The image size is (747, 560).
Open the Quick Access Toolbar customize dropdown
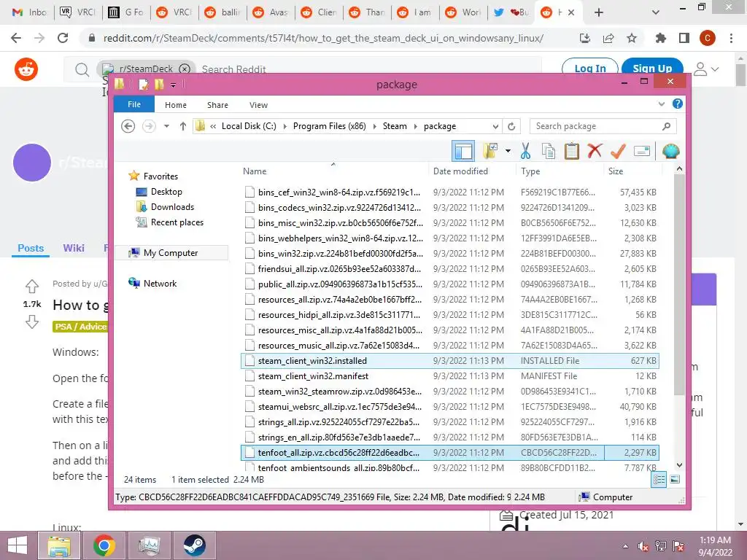(174, 85)
